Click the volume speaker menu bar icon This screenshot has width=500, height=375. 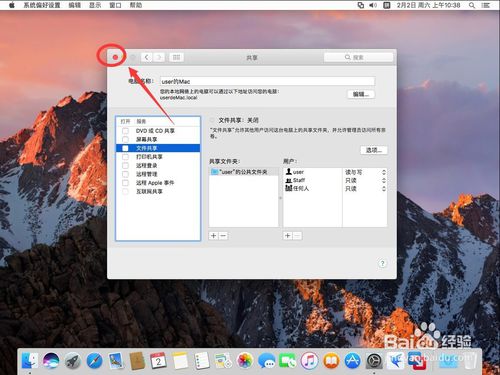(x=373, y=5)
